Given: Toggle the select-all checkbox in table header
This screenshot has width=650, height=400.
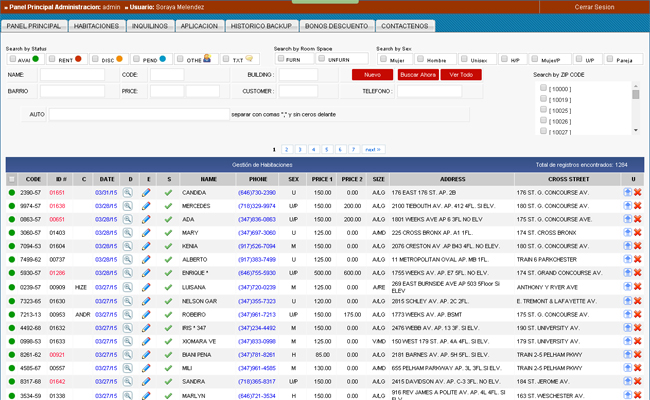Looking at the screenshot, I should [11, 178].
